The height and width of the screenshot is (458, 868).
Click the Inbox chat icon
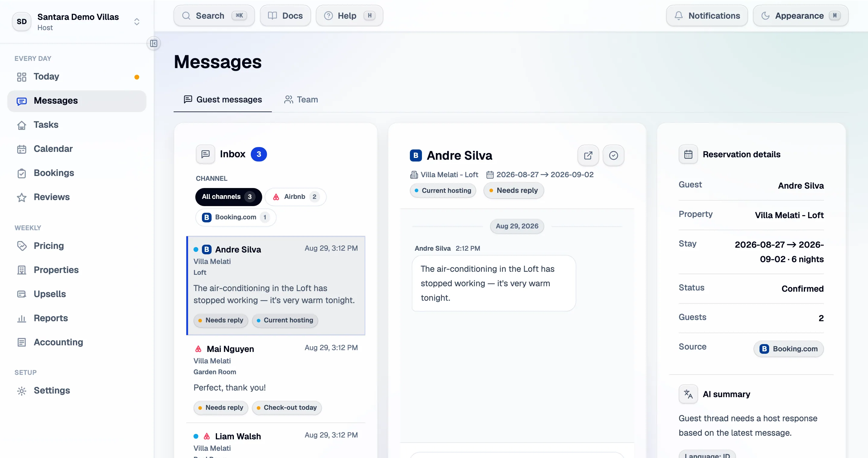pyautogui.click(x=205, y=154)
